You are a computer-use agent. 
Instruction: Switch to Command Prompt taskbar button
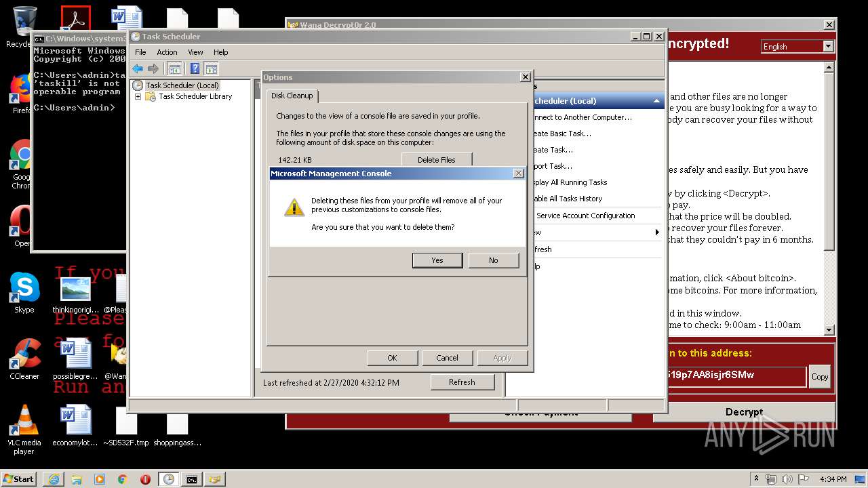[x=192, y=479]
